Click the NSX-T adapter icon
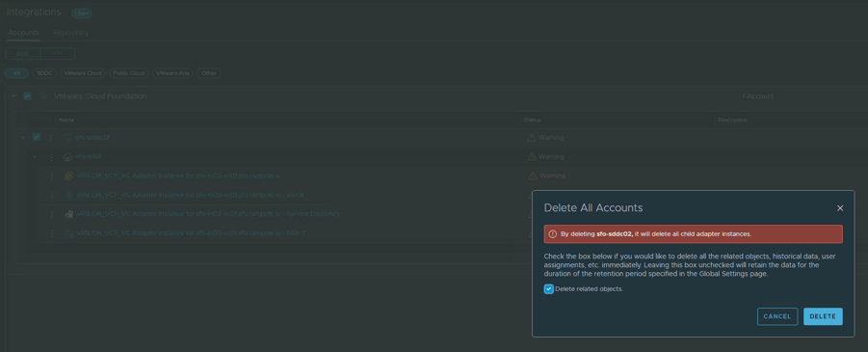This screenshot has width=868, height=352. [x=69, y=233]
